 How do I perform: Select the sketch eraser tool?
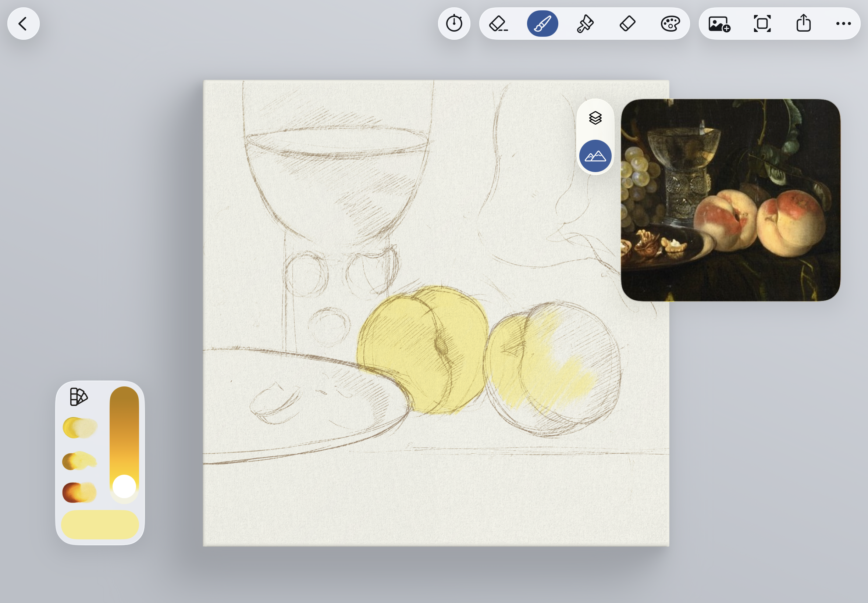pos(498,24)
